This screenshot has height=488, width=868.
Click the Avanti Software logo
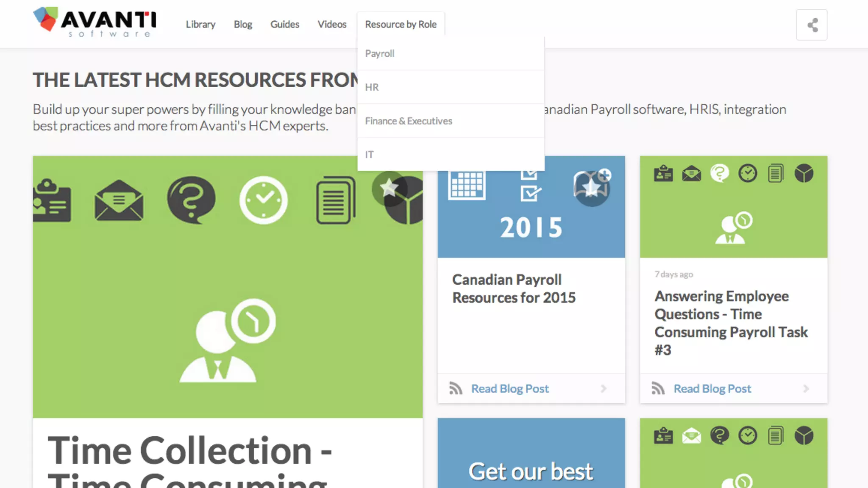95,22
